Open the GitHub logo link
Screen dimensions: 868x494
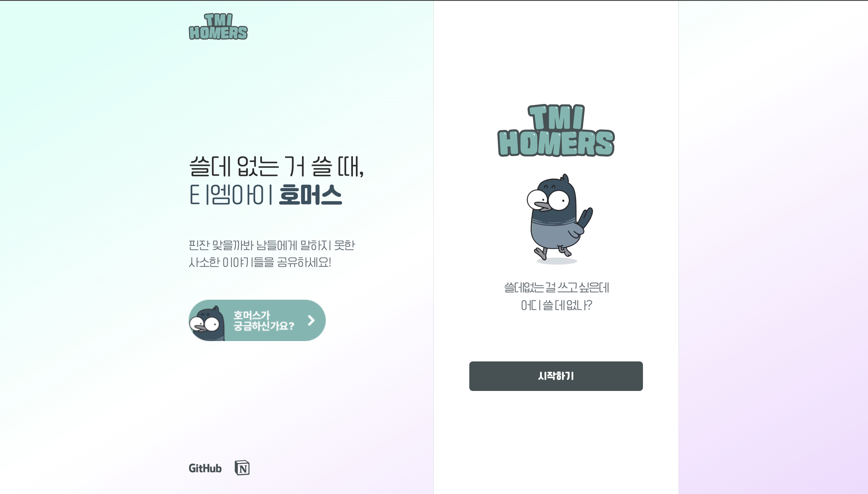[205, 468]
